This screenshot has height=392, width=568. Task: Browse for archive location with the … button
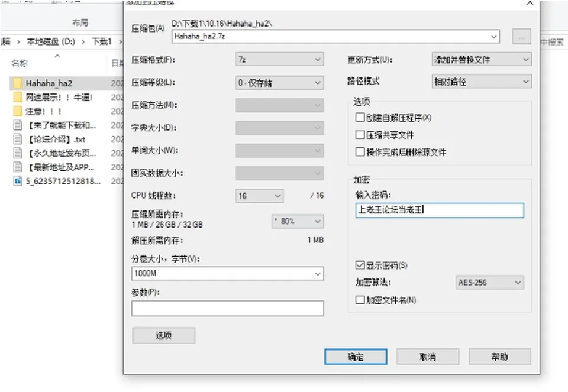(522, 37)
